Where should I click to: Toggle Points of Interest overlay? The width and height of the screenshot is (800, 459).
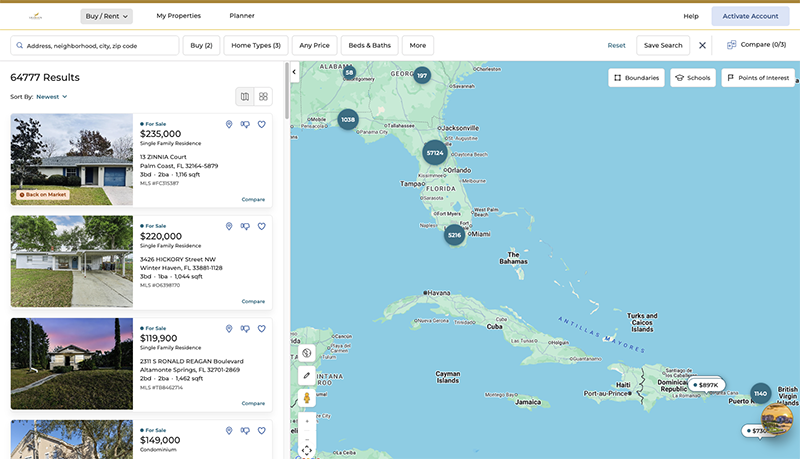point(758,78)
